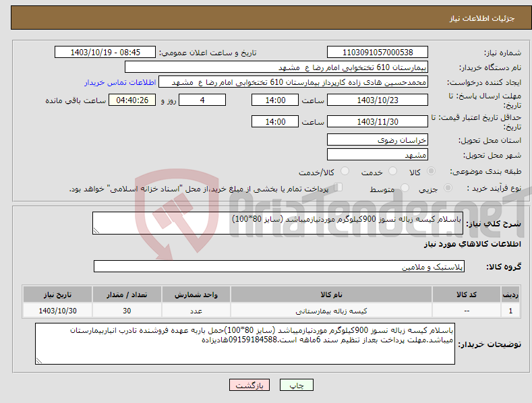Select the خدمت radio button
The width and height of the screenshot is (532, 403).
point(392,171)
